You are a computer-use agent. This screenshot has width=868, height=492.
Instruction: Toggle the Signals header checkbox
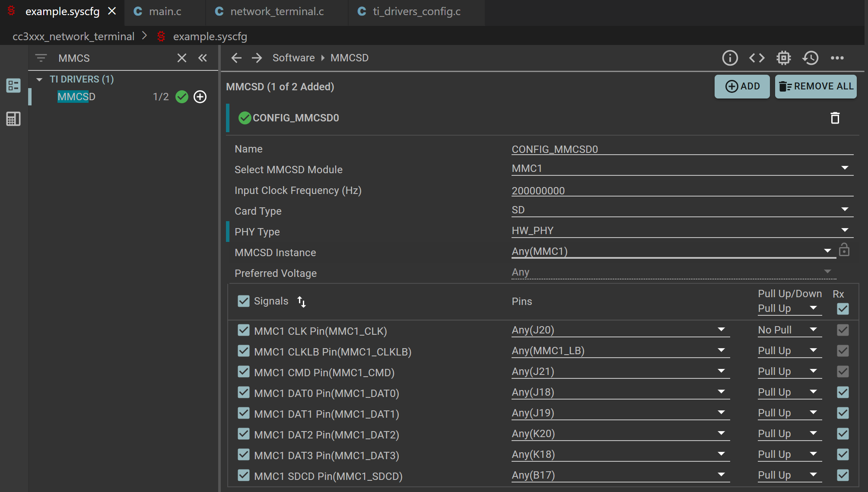tap(244, 301)
